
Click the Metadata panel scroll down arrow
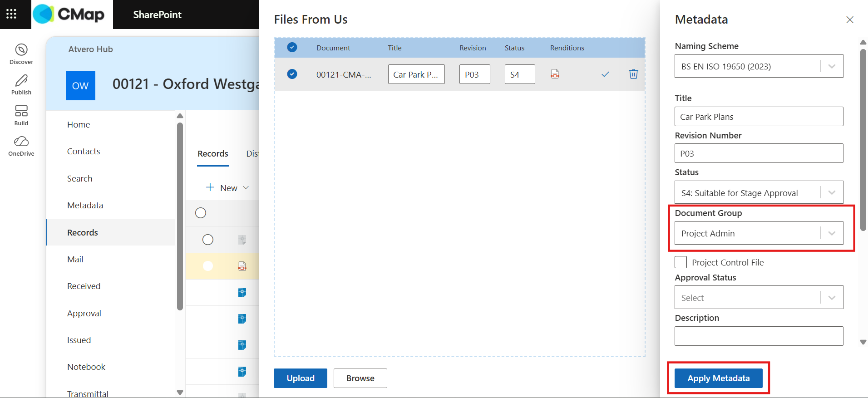863,342
